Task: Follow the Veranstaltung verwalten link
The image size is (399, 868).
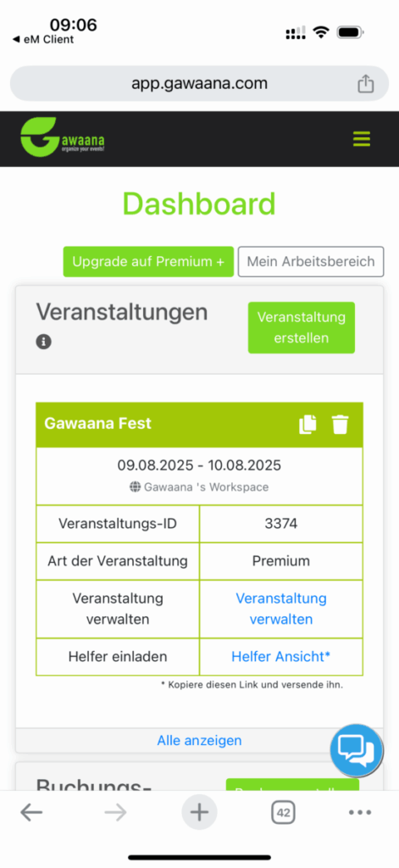Action: [281, 609]
